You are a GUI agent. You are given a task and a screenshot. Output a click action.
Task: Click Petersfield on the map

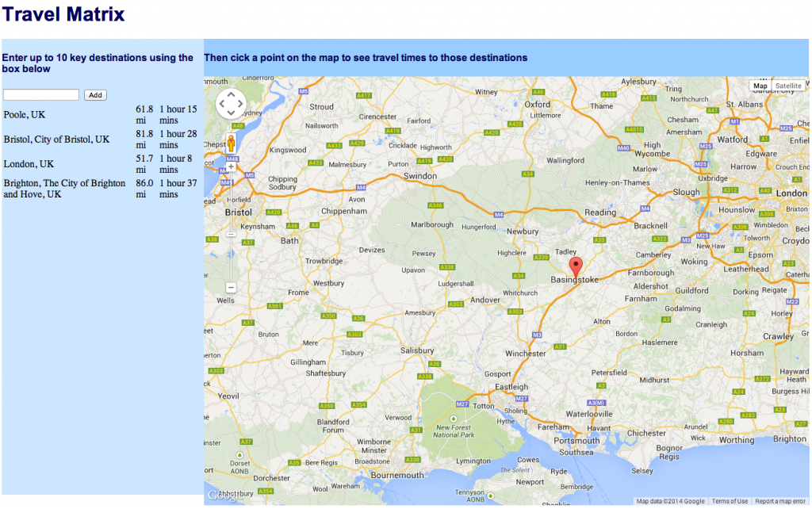[609, 373]
